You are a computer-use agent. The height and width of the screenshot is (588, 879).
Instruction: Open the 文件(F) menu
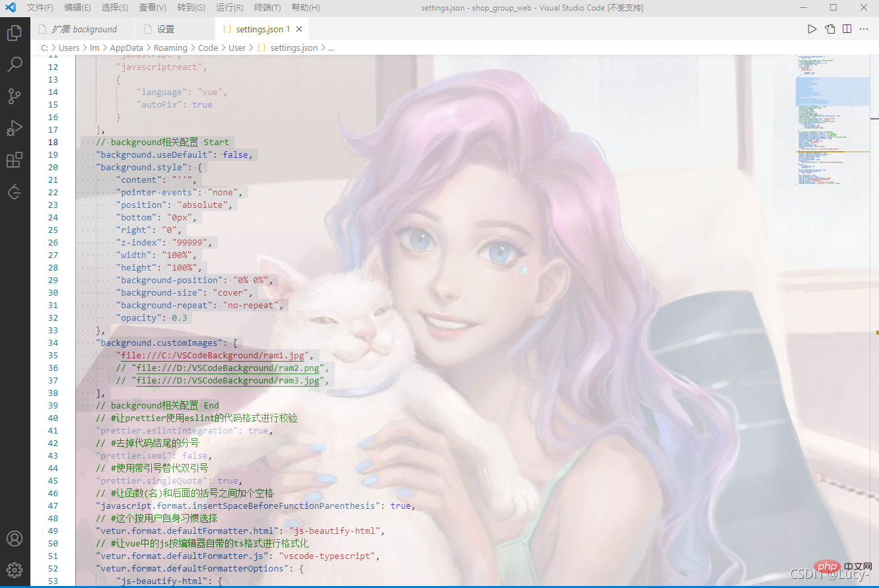pyautogui.click(x=40, y=8)
